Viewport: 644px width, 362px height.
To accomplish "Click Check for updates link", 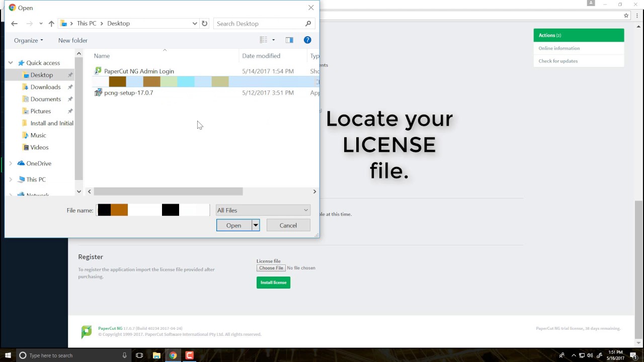I will [558, 61].
